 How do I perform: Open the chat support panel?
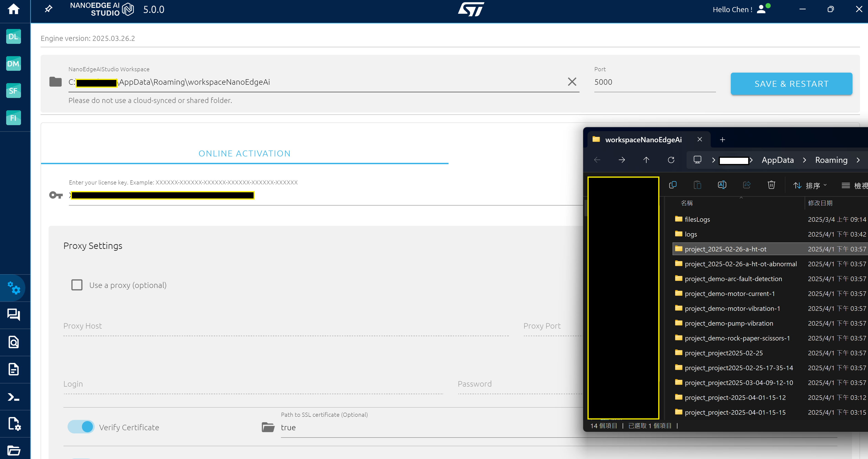(14, 314)
